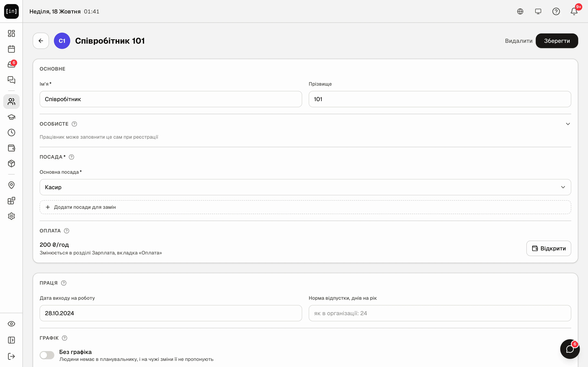Open inbox icon with badge 6

pyautogui.click(x=11, y=64)
